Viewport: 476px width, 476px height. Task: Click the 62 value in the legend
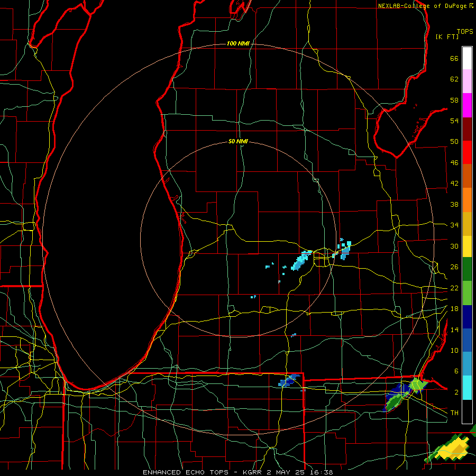[x=454, y=79]
